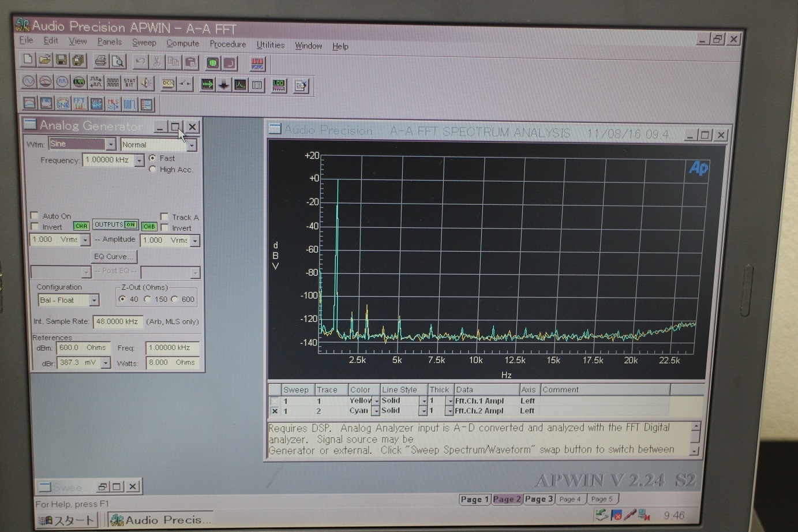
Task: Open the Digital Generator square-wave icon
Action: 62,83
